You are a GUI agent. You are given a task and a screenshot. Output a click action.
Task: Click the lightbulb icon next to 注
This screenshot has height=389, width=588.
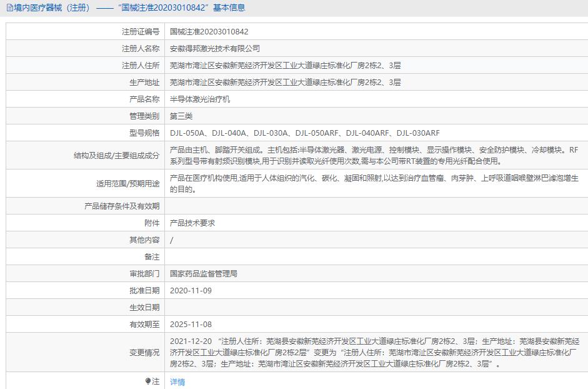(148, 381)
